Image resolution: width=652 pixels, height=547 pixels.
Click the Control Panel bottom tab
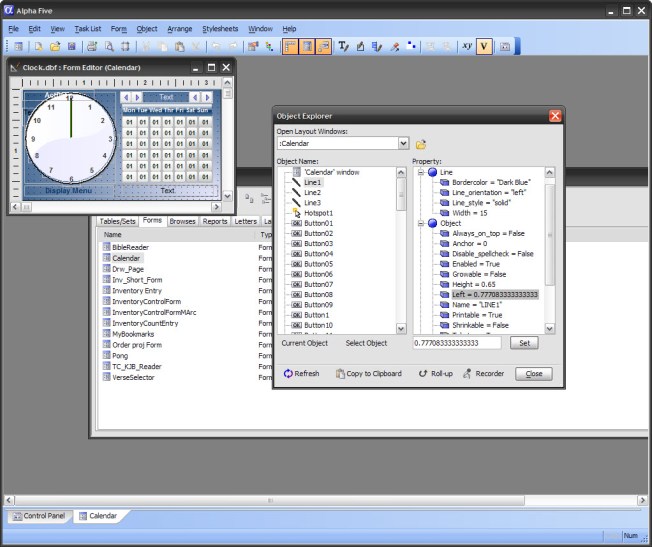click(x=40, y=516)
